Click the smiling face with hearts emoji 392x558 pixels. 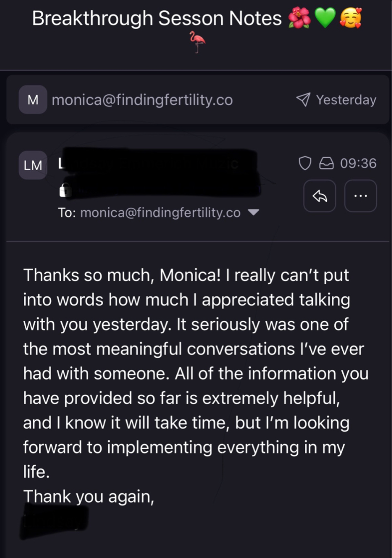pos(350,19)
